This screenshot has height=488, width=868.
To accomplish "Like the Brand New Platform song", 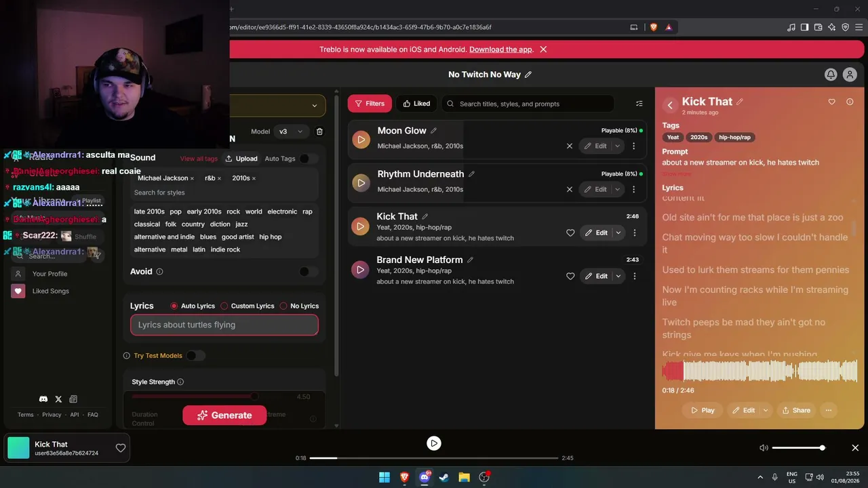I will [570, 276].
